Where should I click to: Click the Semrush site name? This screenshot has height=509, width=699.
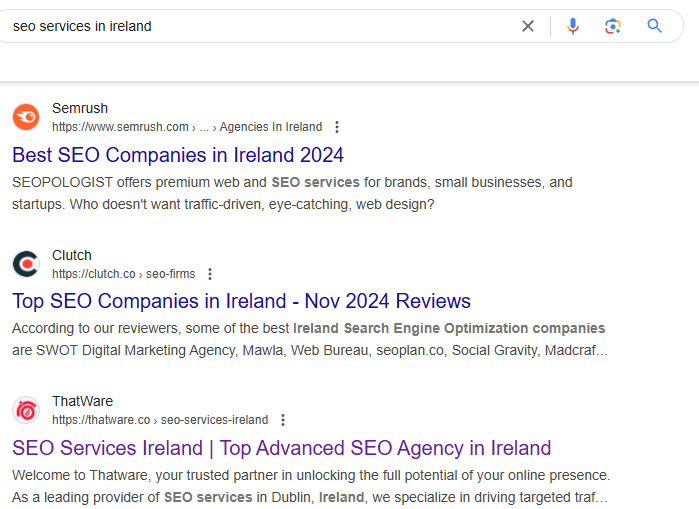click(x=80, y=108)
